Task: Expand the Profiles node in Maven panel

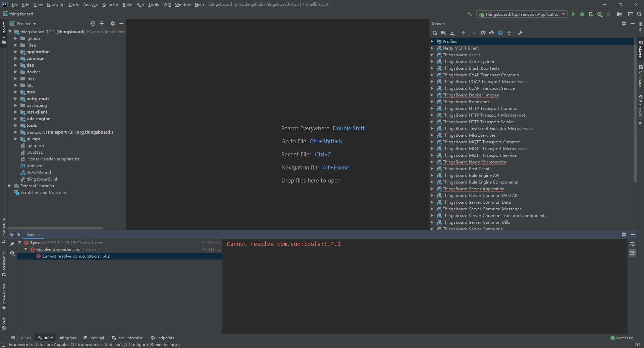Action: point(432,42)
